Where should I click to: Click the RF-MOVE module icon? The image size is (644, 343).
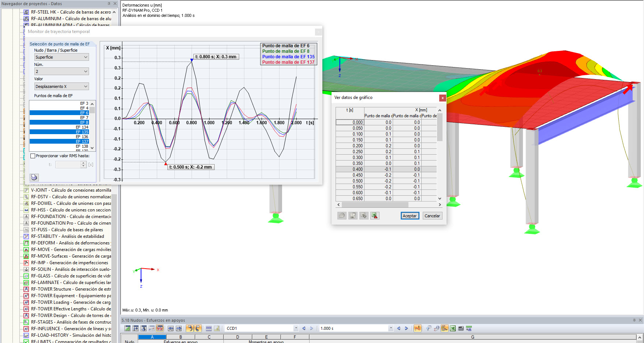click(x=26, y=250)
